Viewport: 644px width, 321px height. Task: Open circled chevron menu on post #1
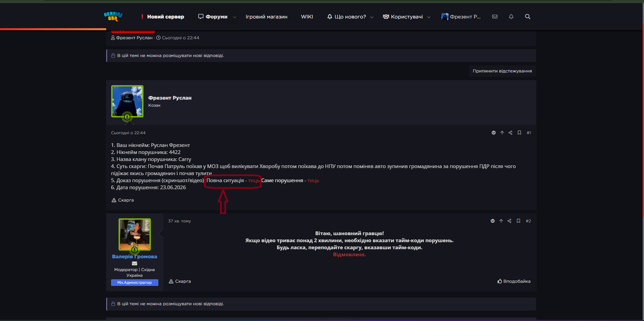coord(494,133)
